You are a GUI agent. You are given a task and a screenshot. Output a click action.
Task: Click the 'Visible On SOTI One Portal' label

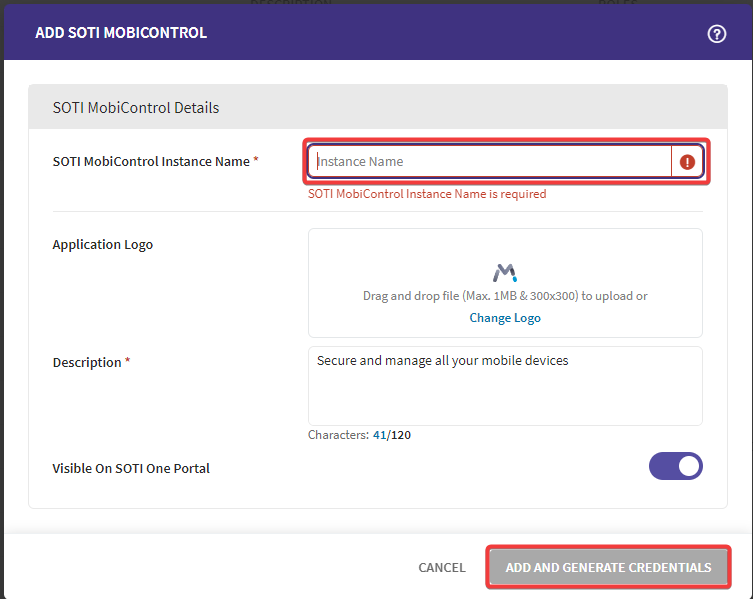click(131, 468)
